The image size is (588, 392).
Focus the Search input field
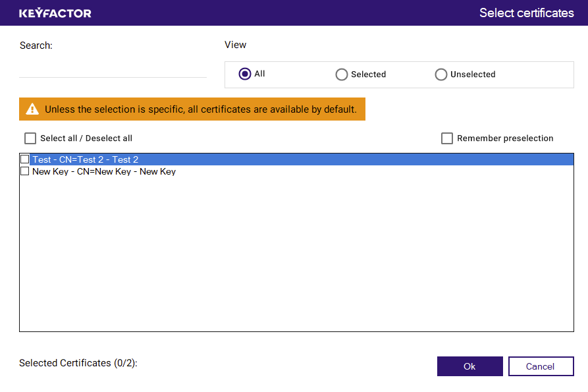[x=113, y=69]
